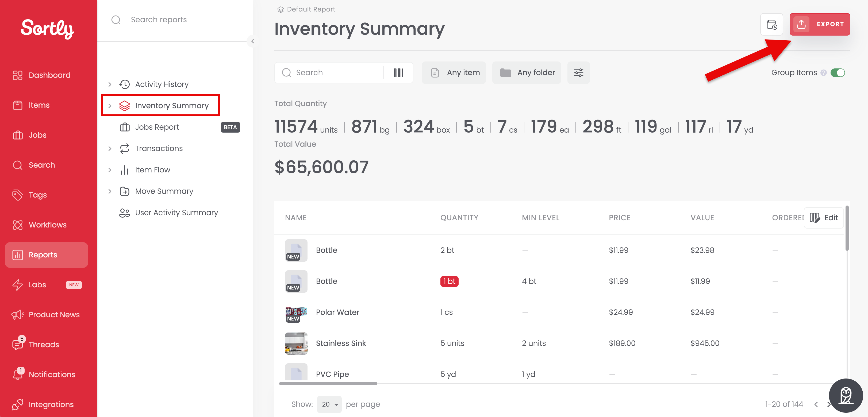The height and width of the screenshot is (417, 868).
Task: Click the Default Report breadcrumb label
Action: click(x=311, y=9)
